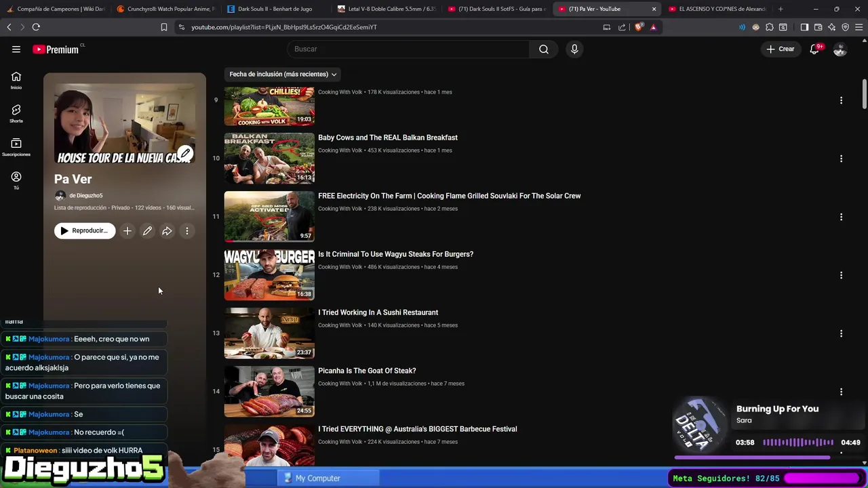
Task: Share the Pa Ver playlist
Action: [x=167, y=231]
